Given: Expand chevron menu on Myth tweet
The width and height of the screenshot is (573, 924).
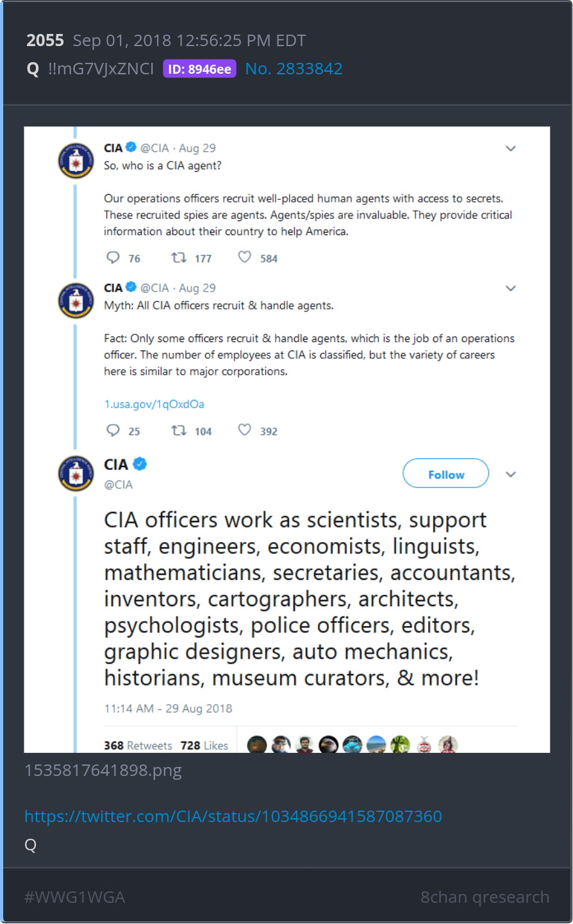Looking at the screenshot, I should [511, 288].
